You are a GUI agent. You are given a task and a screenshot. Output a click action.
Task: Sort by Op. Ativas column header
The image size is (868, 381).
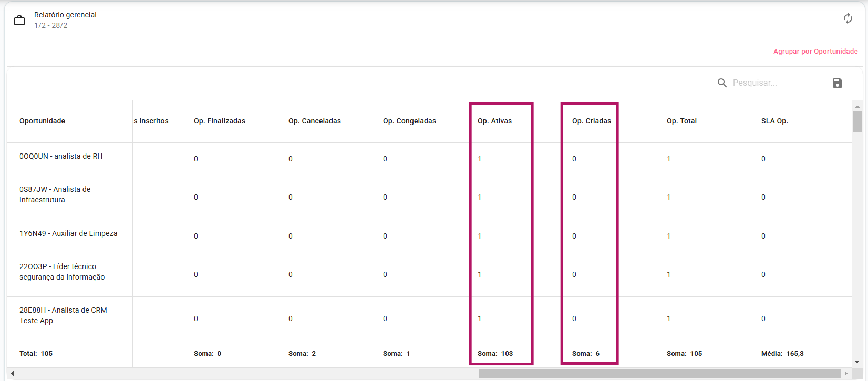point(494,121)
